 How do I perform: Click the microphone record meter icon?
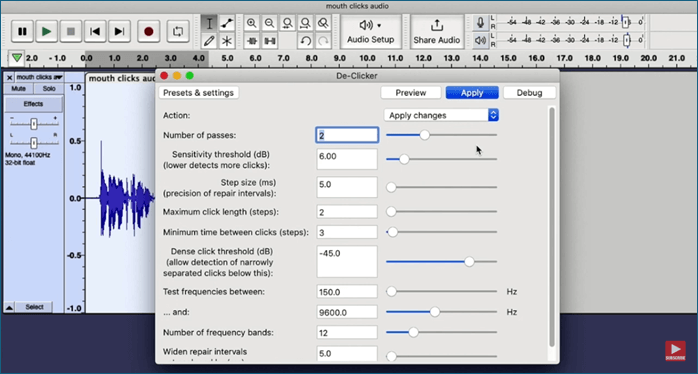tap(480, 22)
